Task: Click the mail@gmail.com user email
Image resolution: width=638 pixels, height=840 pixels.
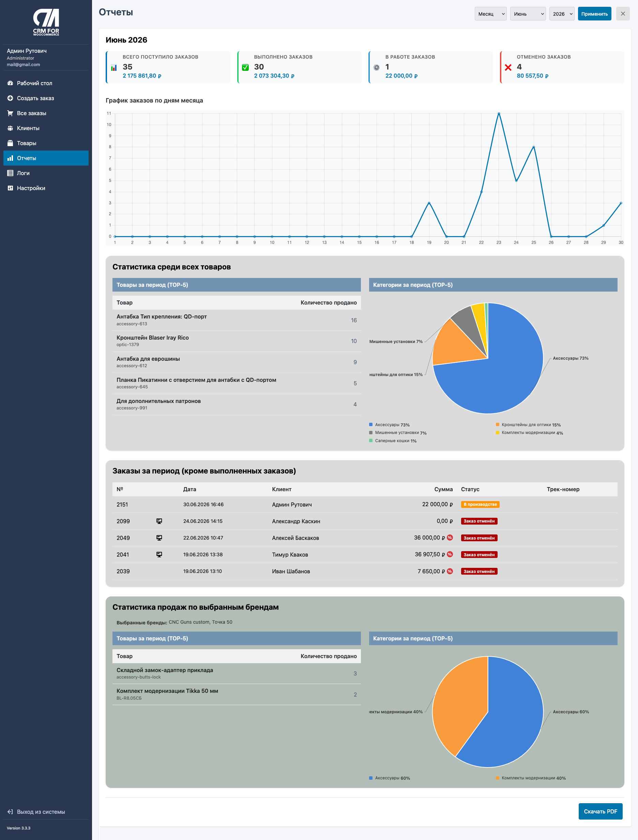Action: [23, 65]
